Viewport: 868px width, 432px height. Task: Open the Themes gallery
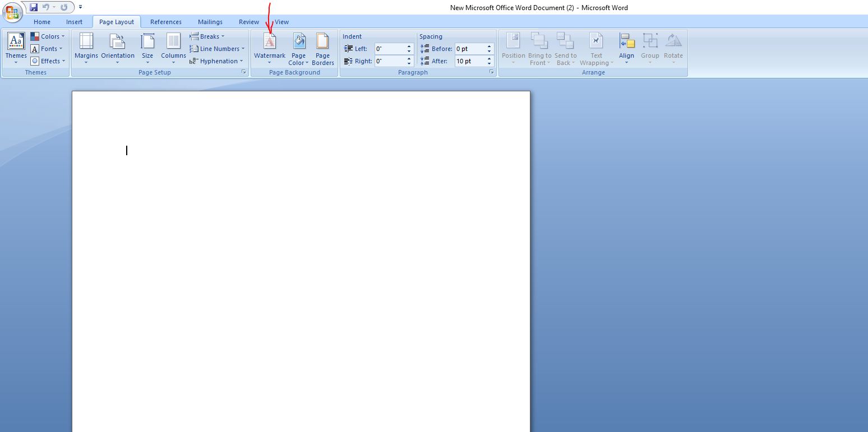[16, 48]
